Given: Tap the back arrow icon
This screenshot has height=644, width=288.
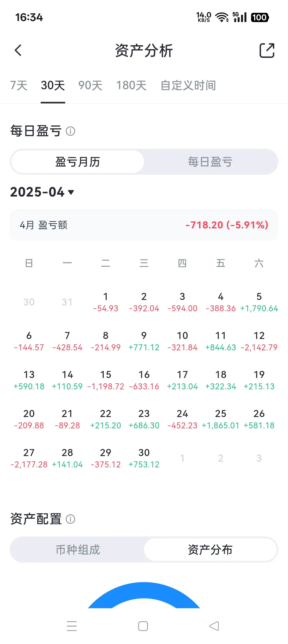Looking at the screenshot, I should 18,50.
